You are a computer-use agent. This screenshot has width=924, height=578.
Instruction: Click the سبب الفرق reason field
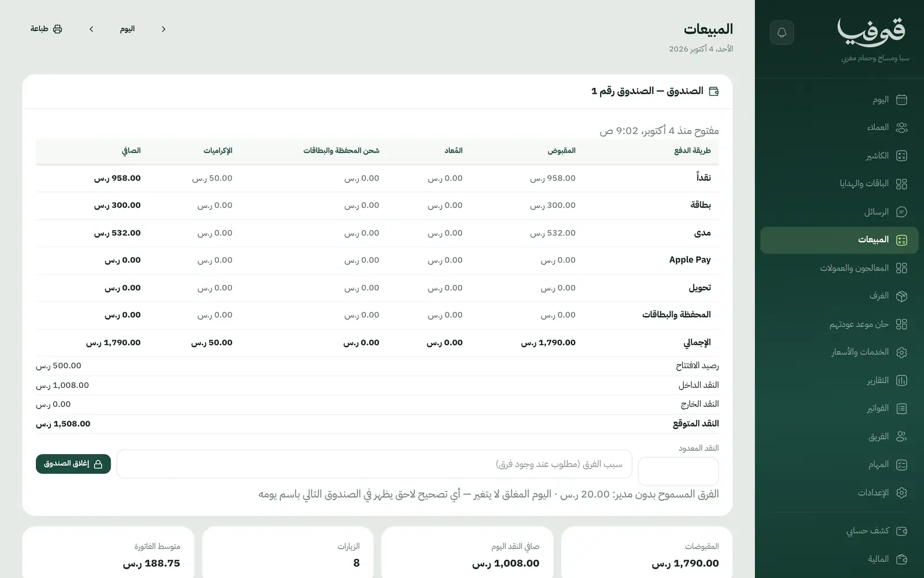tap(374, 464)
